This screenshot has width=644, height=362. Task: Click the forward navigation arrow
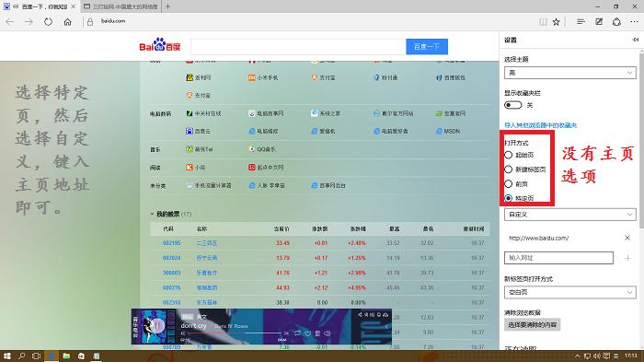29,22
